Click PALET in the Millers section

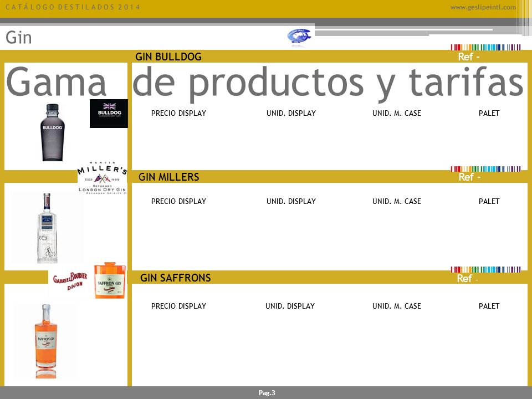click(x=489, y=201)
